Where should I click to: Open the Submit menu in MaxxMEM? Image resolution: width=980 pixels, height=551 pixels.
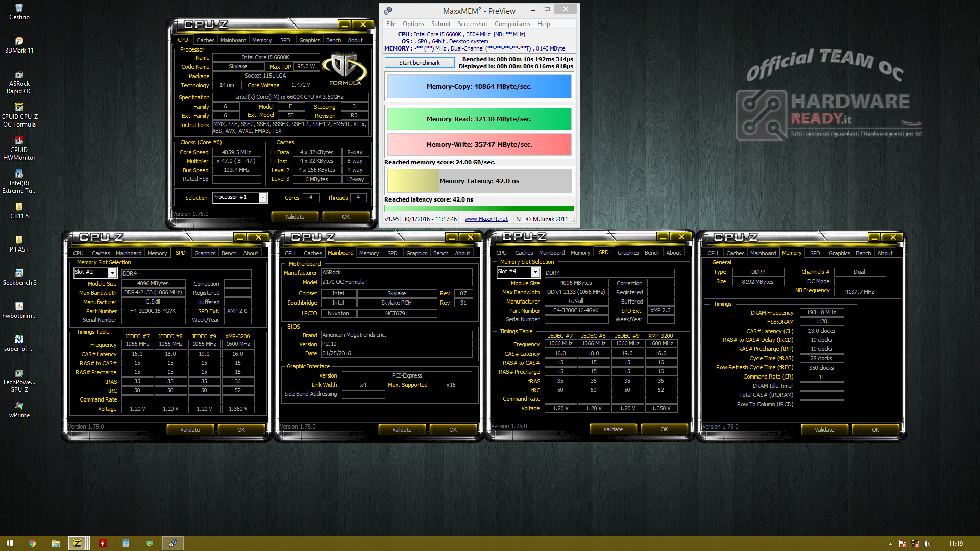tap(440, 24)
